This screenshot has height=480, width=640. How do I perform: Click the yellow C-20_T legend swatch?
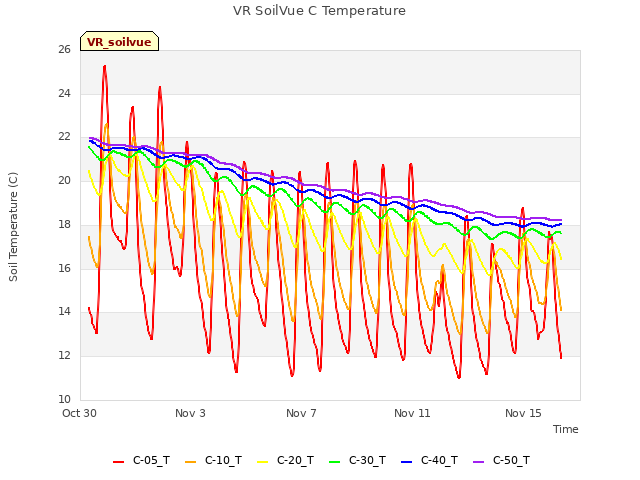point(262,462)
